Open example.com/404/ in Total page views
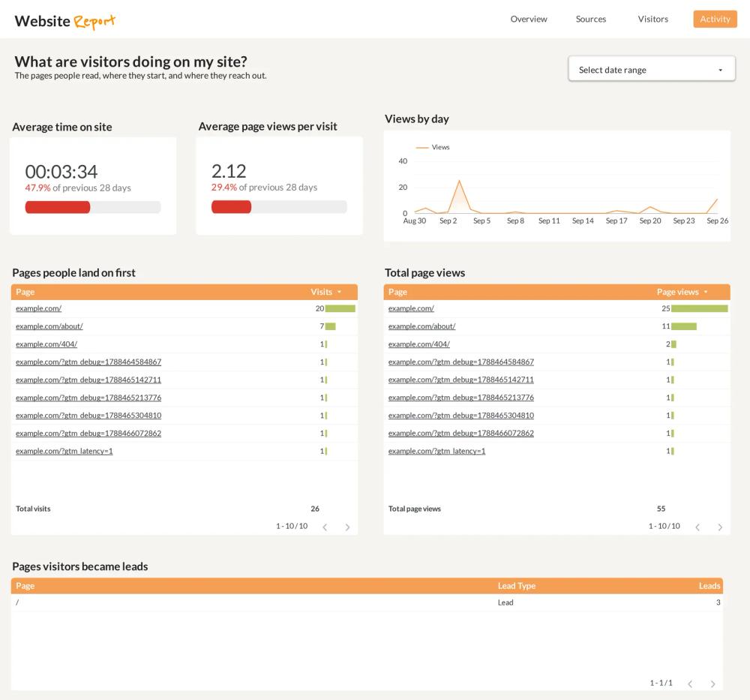This screenshot has height=700, width=750. click(x=419, y=344)
